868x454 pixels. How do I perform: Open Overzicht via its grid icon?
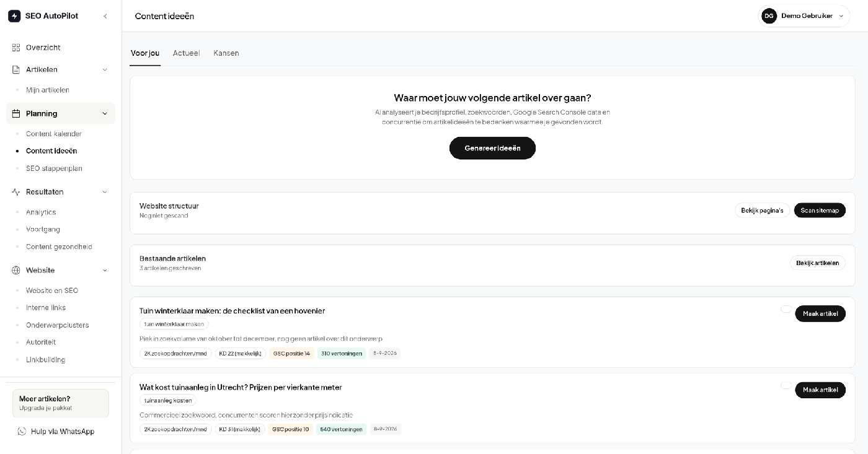click(x=16, y=48)
